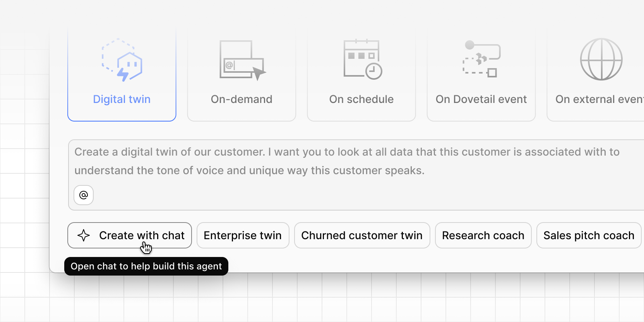Pick the Research coach suggestion

[483, 235]
